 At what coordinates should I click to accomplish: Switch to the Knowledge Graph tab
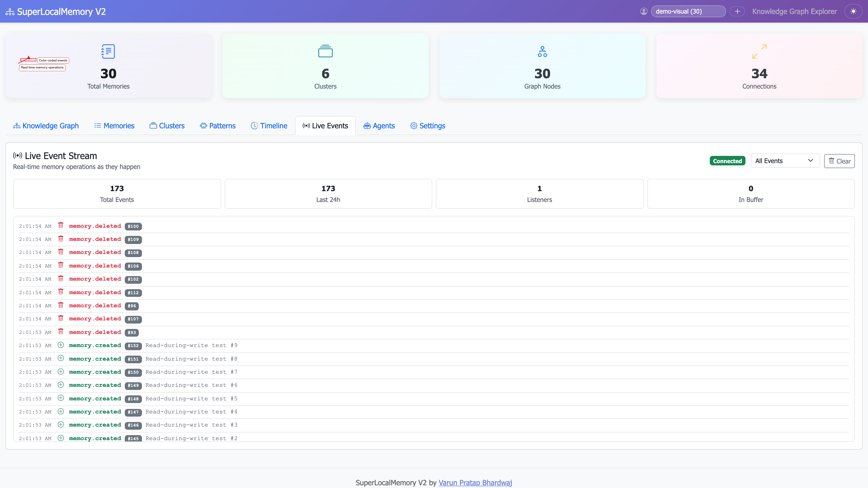click(46, 126)
